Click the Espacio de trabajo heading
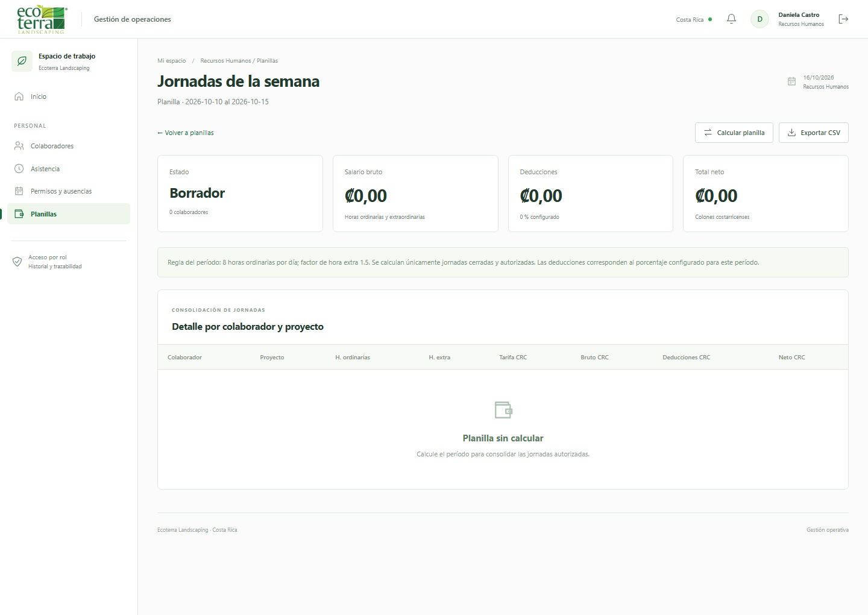The width and height of the screenshot is (868, 615). click(x=67, y=56)
